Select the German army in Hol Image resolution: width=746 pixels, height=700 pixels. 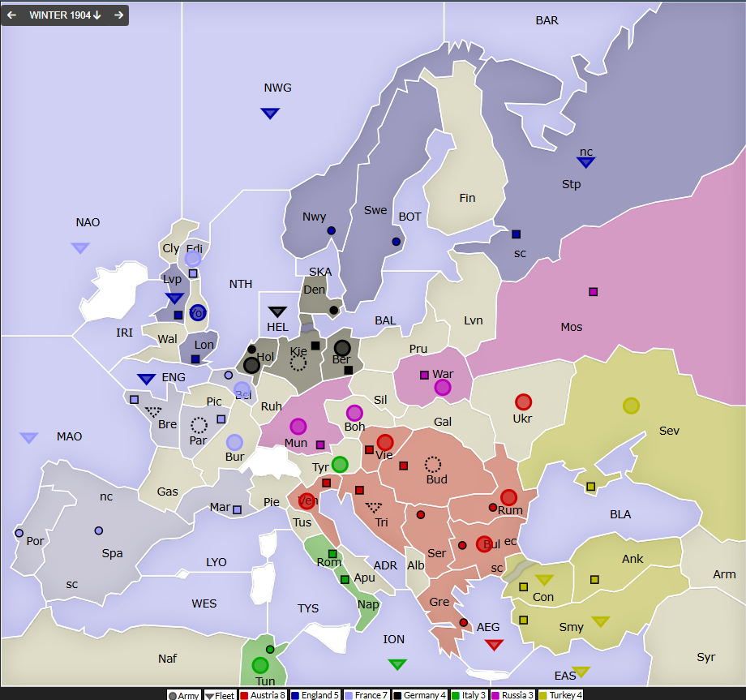(x=251, y=366)
